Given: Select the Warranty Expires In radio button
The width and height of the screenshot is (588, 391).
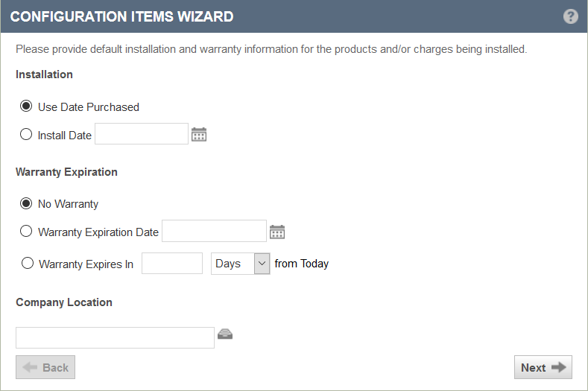Looking at the screenshot, I should [x=28, y=263].
